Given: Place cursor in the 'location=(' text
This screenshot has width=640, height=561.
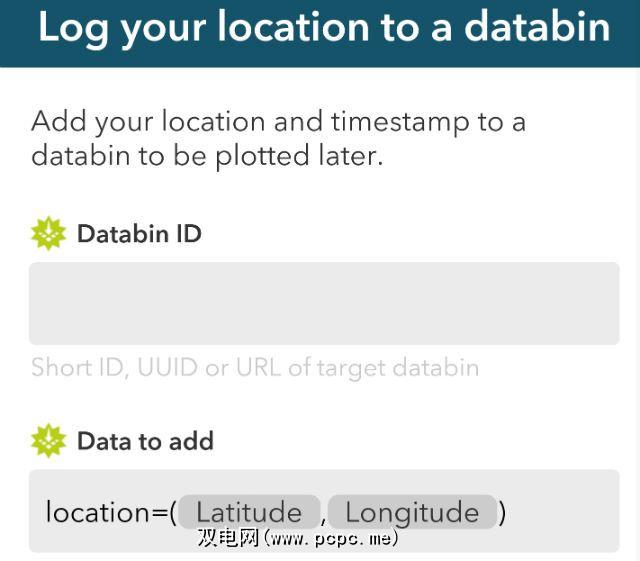Looking at the screenshot, I should coord(110,512).
